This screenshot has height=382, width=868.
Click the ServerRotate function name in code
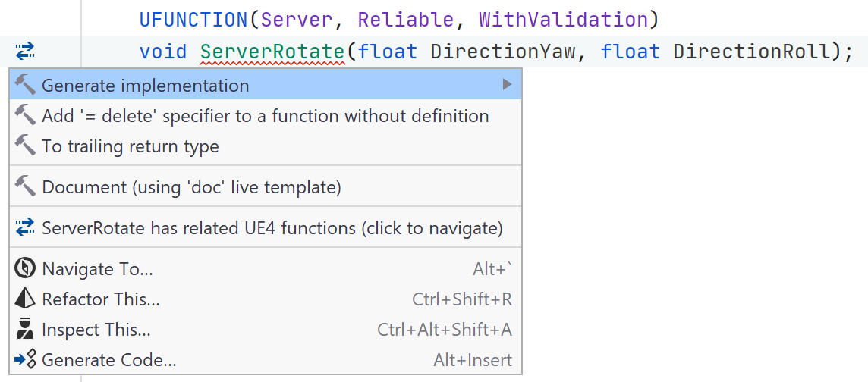(272, 52)
